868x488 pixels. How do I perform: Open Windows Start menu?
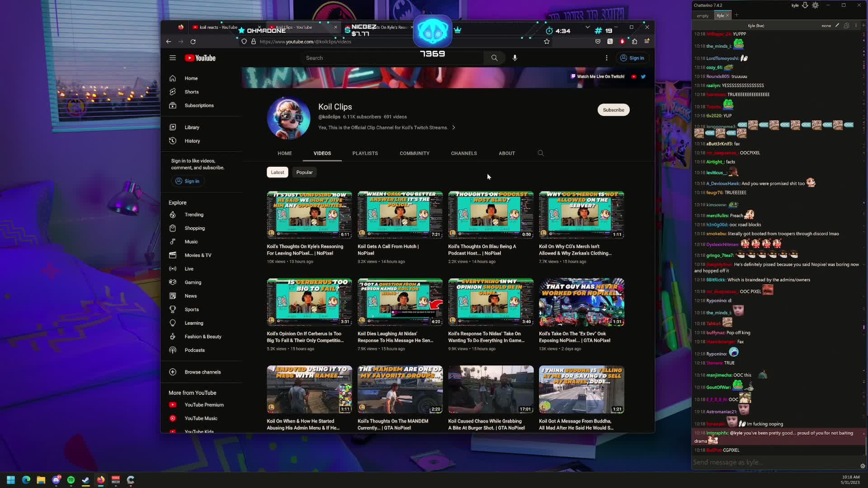pos(11,480)
